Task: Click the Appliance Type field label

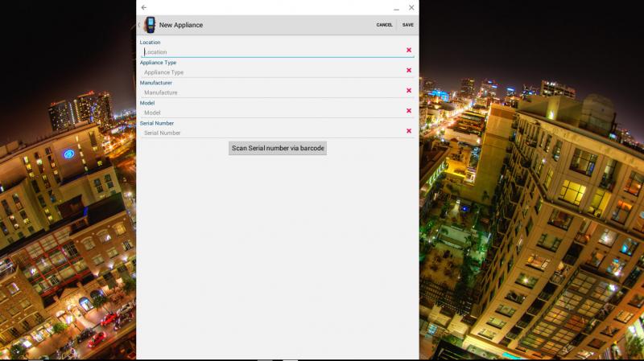Action: pos(158,63)
